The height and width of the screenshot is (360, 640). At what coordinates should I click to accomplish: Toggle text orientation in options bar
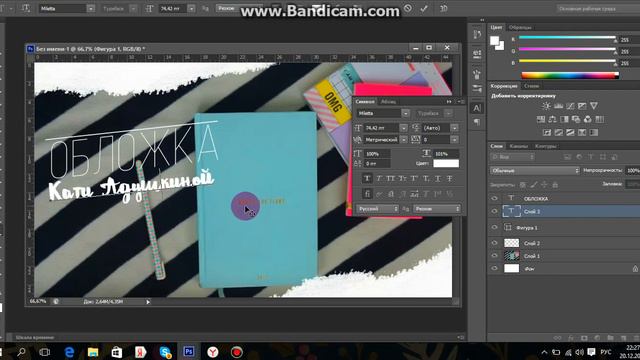pos(26,9)
